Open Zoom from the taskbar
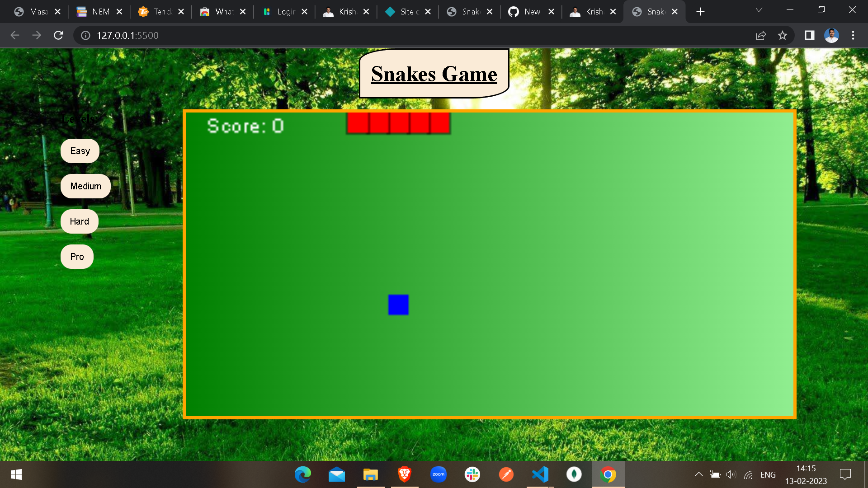Image resolution: width=868 pixels, height=488 pixels. point(438,474)
